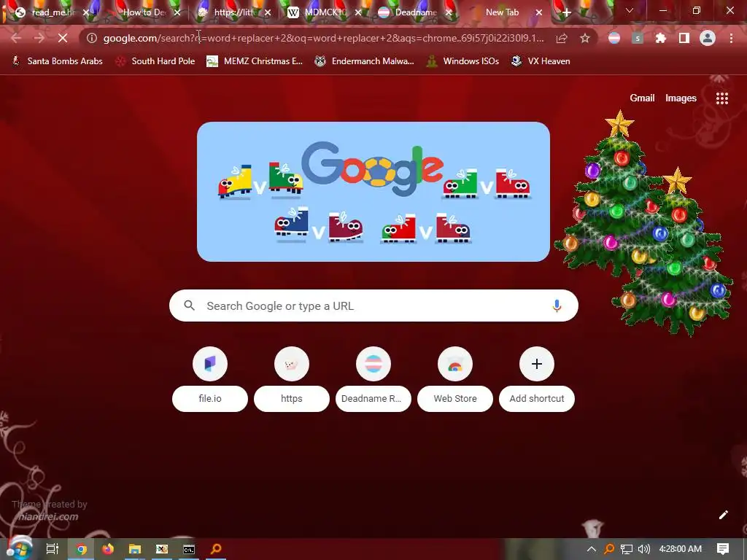Launch Firefox from the taskbar

click(108, 549)
